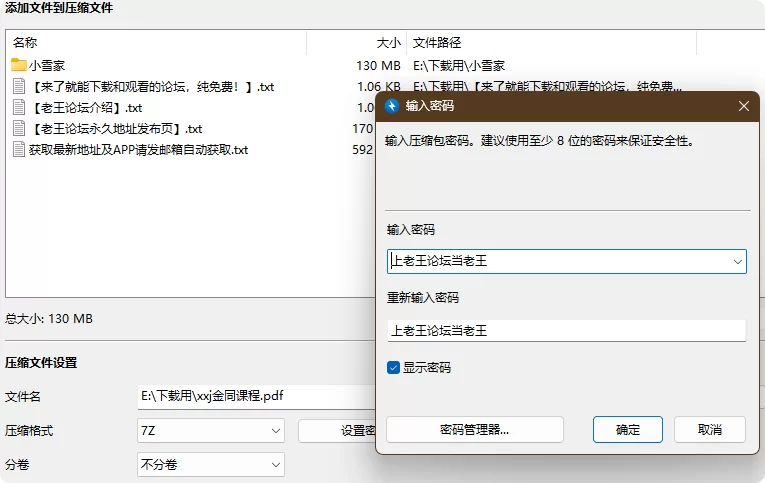Open the 压缩格式 7Z dropdown
765x483 pixels.
(211, 431)
